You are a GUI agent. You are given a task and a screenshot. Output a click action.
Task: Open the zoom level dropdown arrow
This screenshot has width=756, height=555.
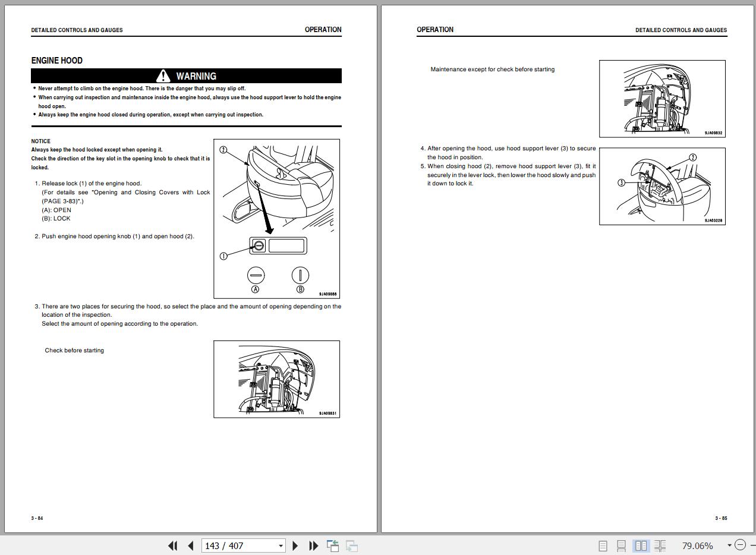(x=729, y=545)
